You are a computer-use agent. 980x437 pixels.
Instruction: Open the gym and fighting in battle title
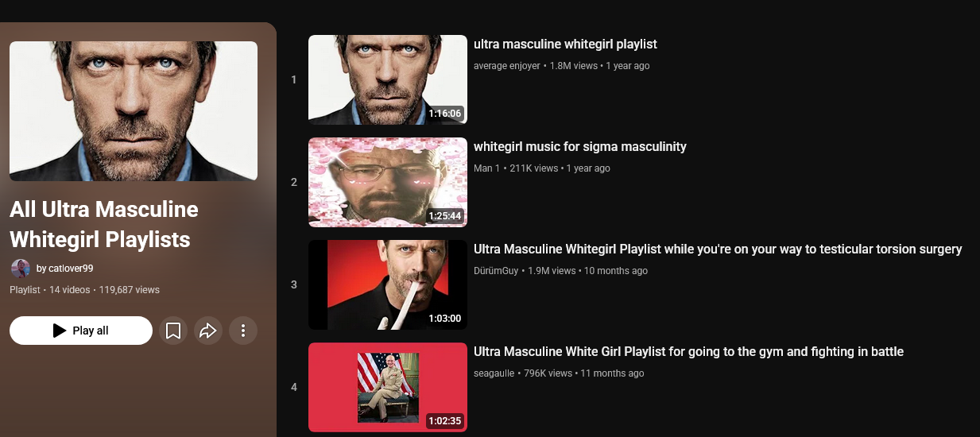click(x=688, y=352)
